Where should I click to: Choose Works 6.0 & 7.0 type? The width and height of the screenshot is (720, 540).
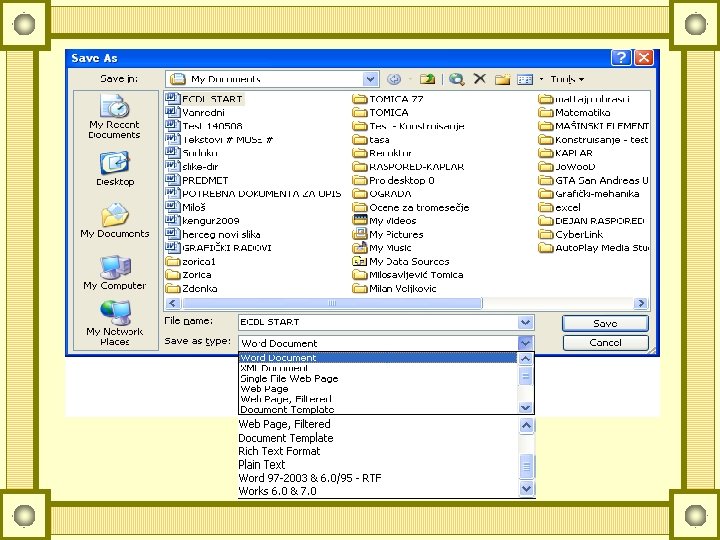[x=277, y=491]
